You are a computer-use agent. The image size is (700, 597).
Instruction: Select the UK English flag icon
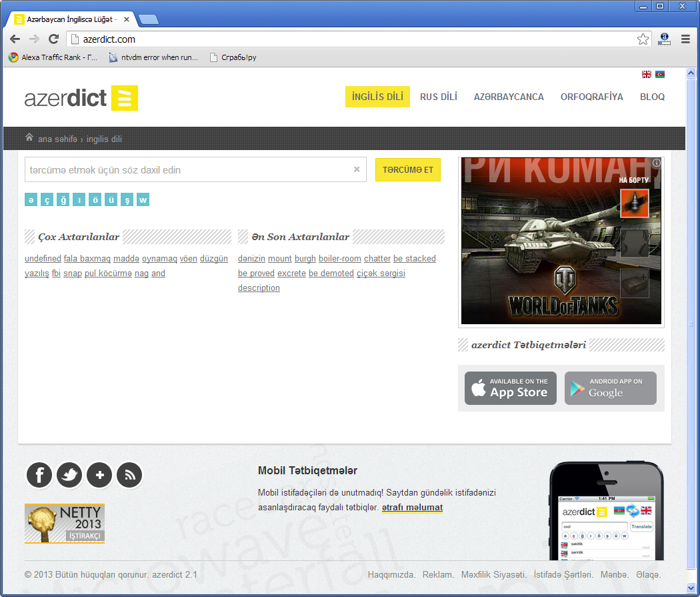pos(646,75)
